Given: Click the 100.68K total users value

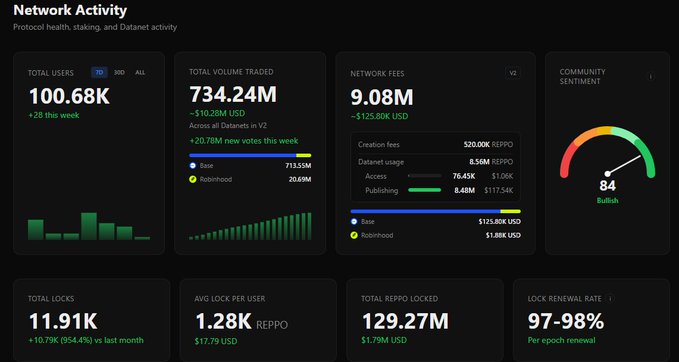Looking at the screenshot, I should [x=69, y=96].
